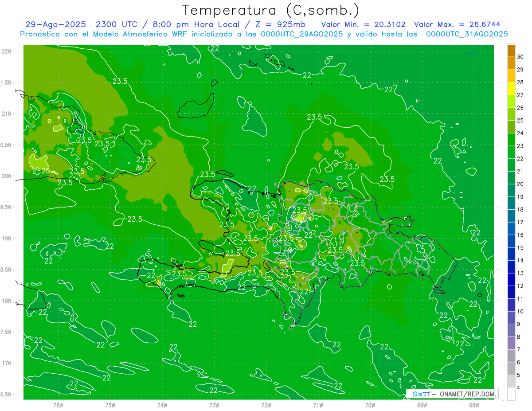Click the "22N" latitude axis label

(7, 51)
